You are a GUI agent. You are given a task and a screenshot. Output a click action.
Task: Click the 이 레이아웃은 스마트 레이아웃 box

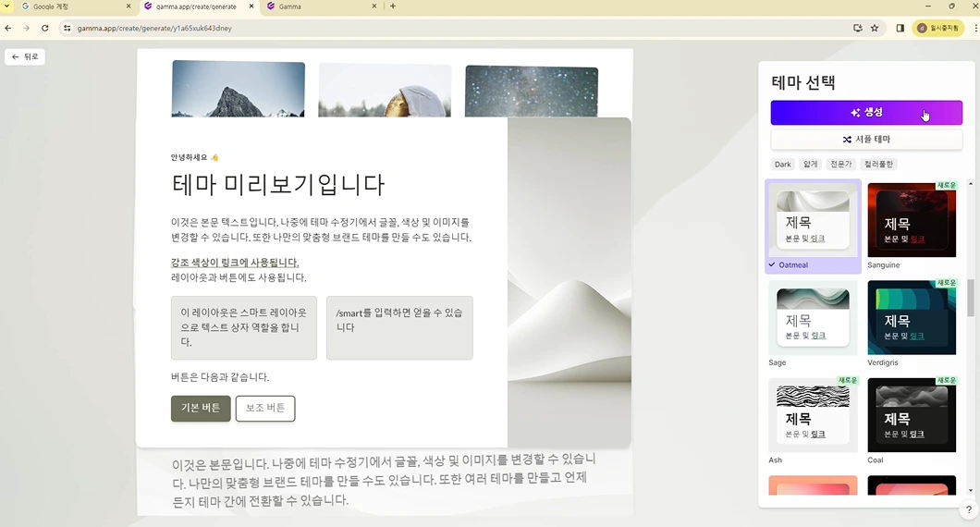(x=244, y=327)
